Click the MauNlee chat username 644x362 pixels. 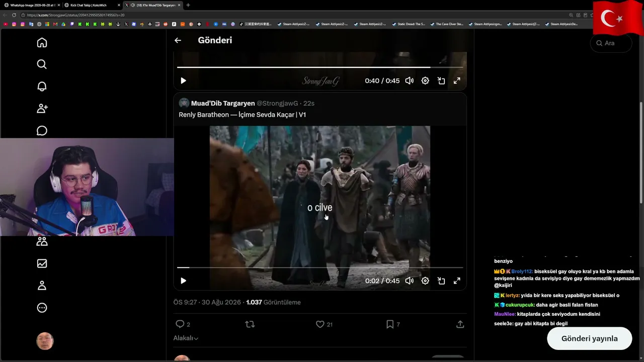(505, 314)
